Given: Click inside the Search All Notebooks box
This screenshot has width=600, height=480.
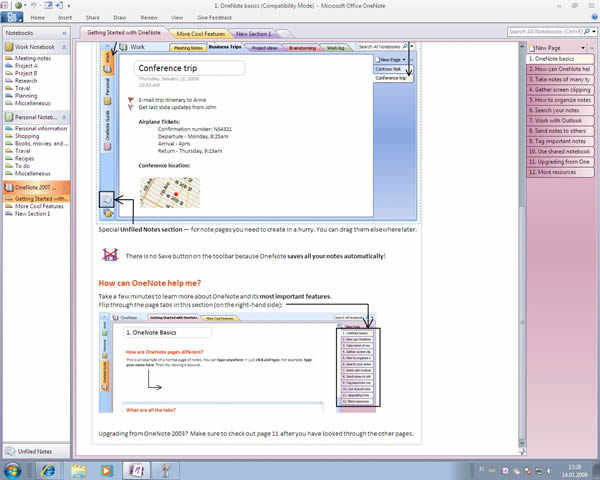Looking at the screenshot, I should click(x=546, y=32).
